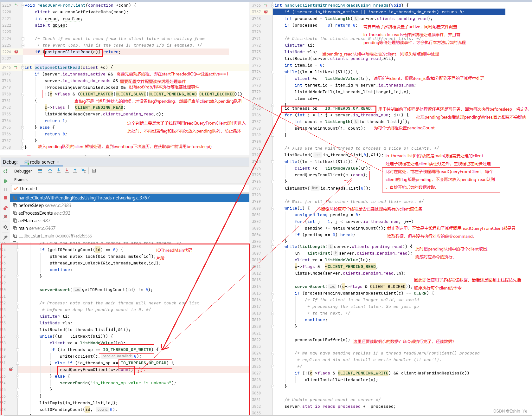Collapse the readQueryFromClient function fold
Image resolution: width=532 pixels, height=416 pixels.
pyautogui.click(x=23, y=5)
